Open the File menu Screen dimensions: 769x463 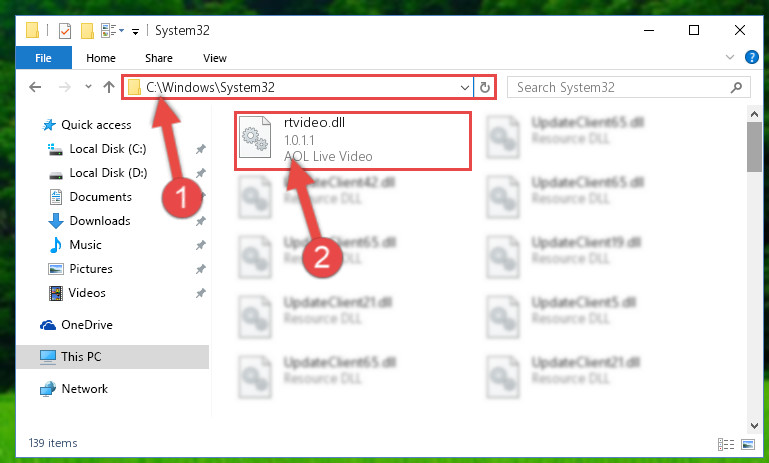click(x=44, y=58)
